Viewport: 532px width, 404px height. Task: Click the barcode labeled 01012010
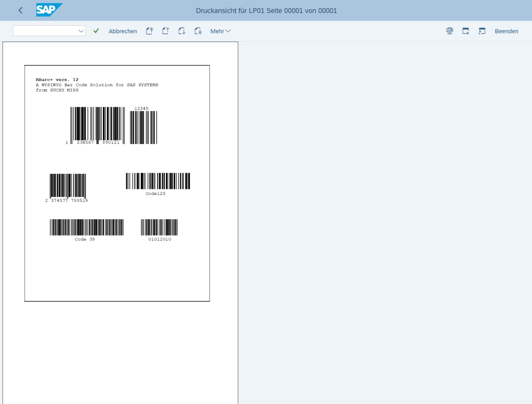159,227
